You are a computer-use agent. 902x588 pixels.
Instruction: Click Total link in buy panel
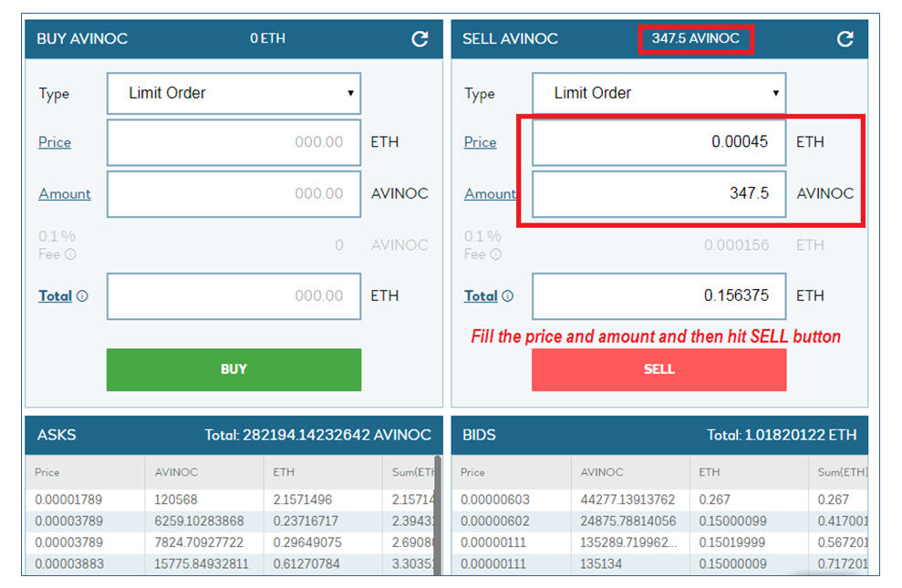click(56, 296)
